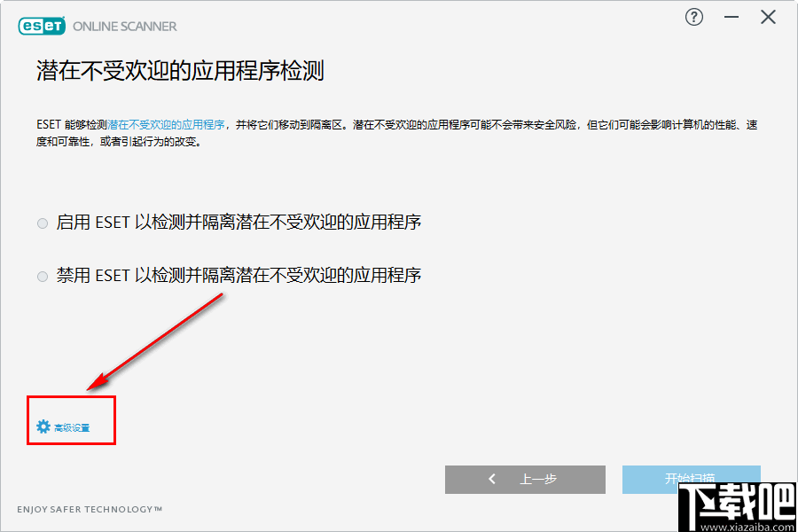Open advanced settings via the gear icon
Screen dimensions: 798x532
point(43,425)
